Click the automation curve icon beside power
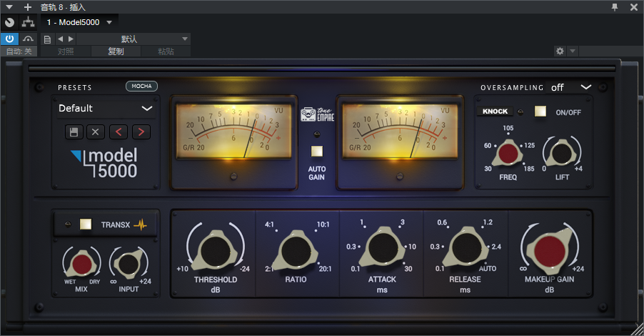The image size is (644, 336). pyautogui.click(x=28, y=39)
